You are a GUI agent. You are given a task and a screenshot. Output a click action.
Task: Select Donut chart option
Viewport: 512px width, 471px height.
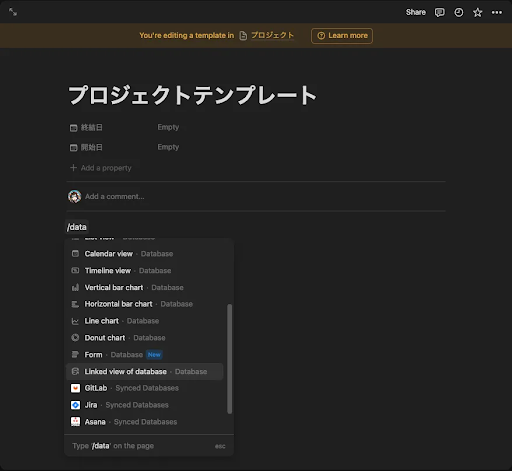pyautogui.click(x=145, y=338)
